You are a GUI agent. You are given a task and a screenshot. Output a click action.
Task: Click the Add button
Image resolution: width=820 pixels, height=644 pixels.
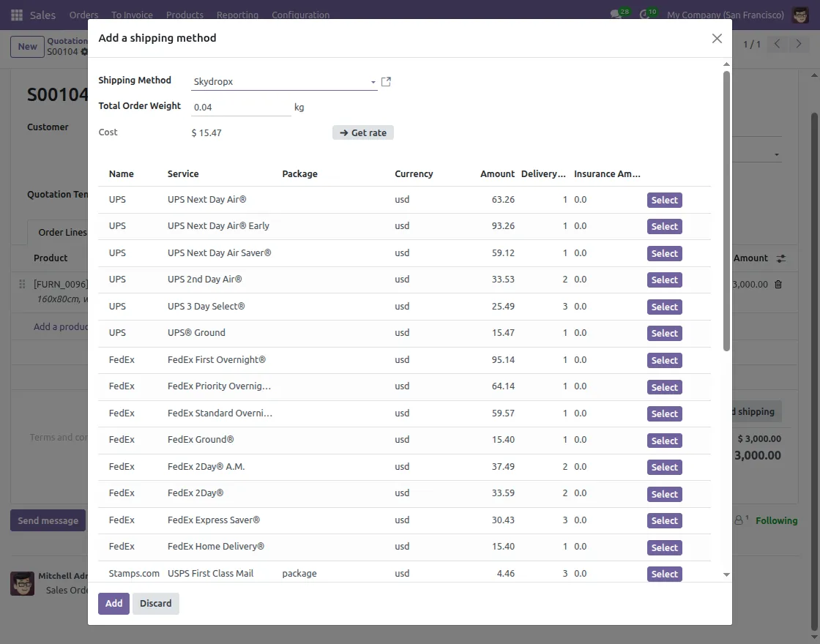click(x=113, y=603)
